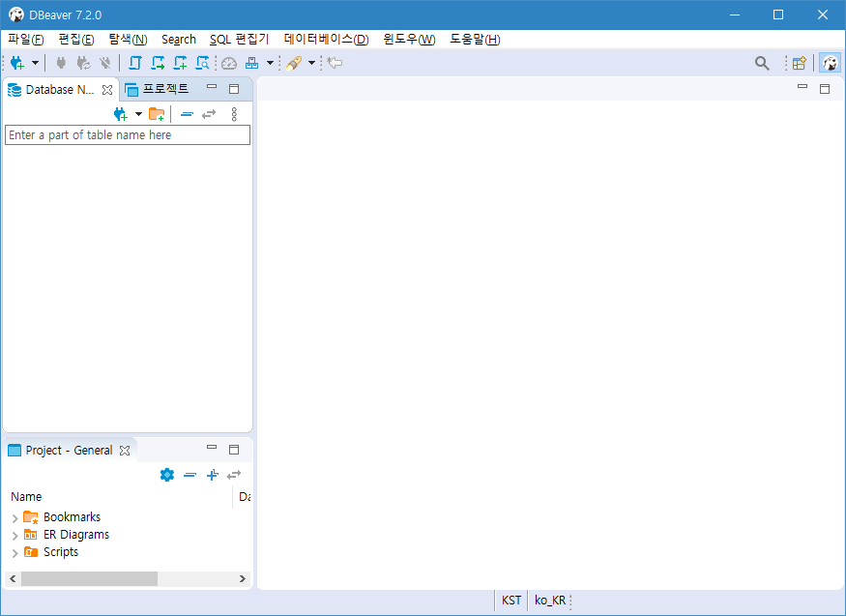
Task: Close the Project - General tab
Action: pyautogui.click(x=125, y=451)
